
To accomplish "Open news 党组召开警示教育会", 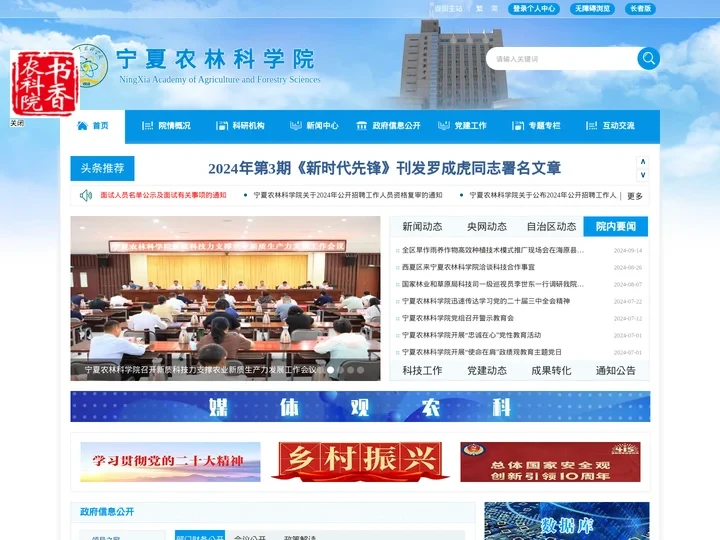I will coord(458,318).
